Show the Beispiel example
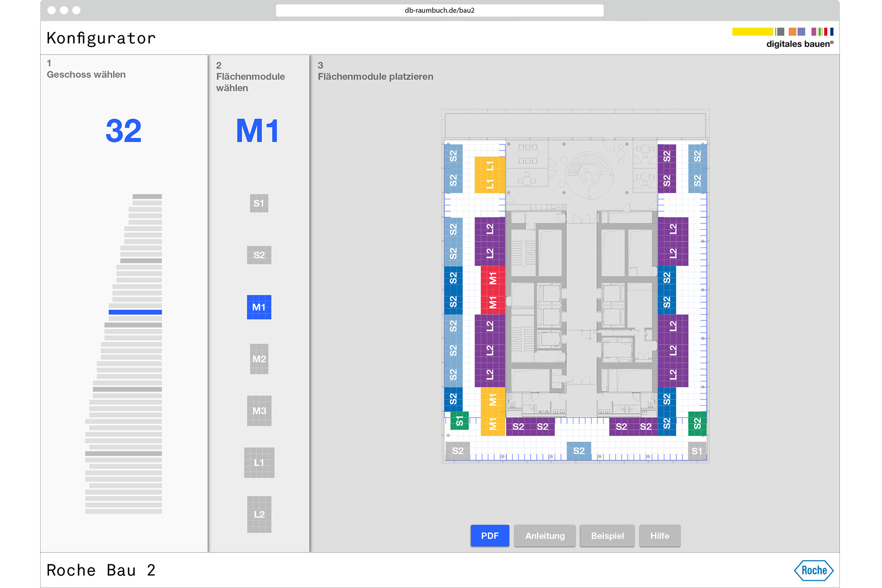Screen dimensions: 882x588 (607, 536)
